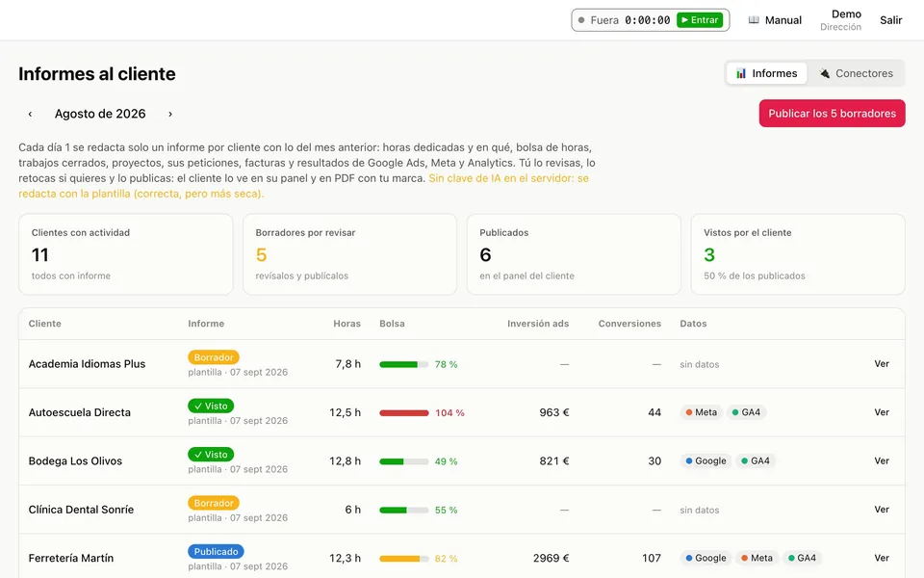Open Ver for Autoescuela Directa

[882, 412]
